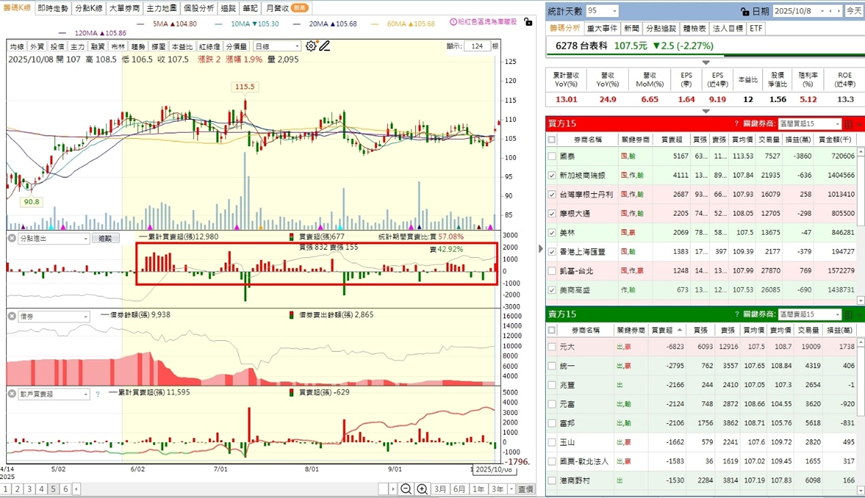
Task: Open the 法人目標 tab
Action: (x=728, y=28)
